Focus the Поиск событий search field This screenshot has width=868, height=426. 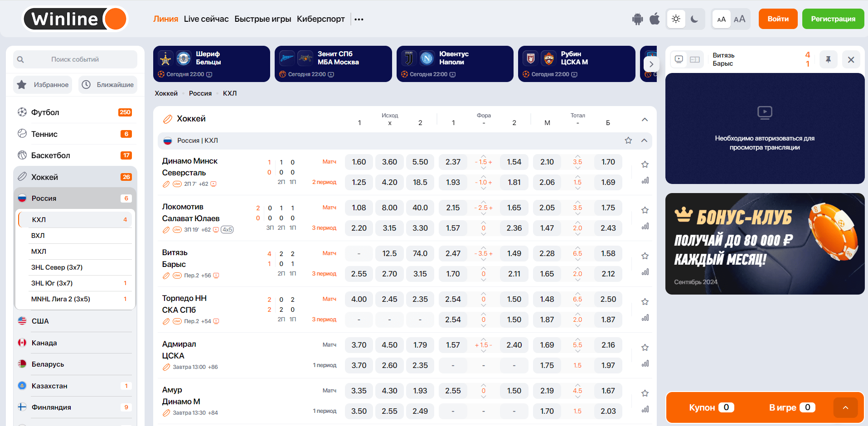click(x=75, y=59)
